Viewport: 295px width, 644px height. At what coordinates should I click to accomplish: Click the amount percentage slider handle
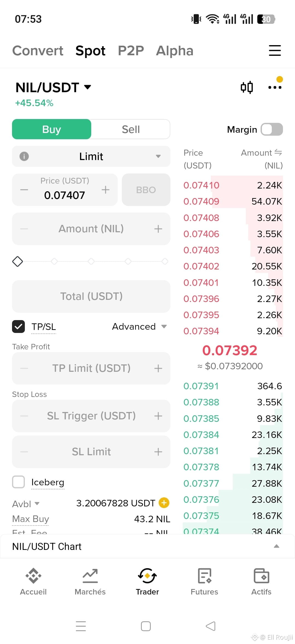click(x=17, y=262)
